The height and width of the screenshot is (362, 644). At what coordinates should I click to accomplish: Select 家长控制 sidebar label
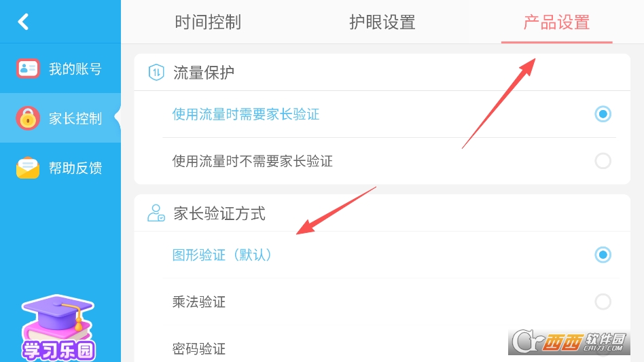pos(75,119)
